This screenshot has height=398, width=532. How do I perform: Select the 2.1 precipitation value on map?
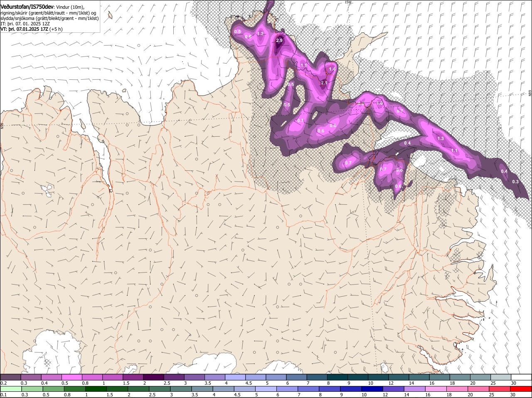pyautogui.click(x=324, y=83)
